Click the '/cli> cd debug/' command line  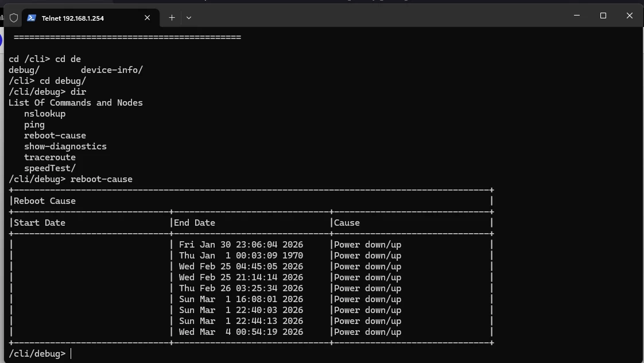coord(47,81)
